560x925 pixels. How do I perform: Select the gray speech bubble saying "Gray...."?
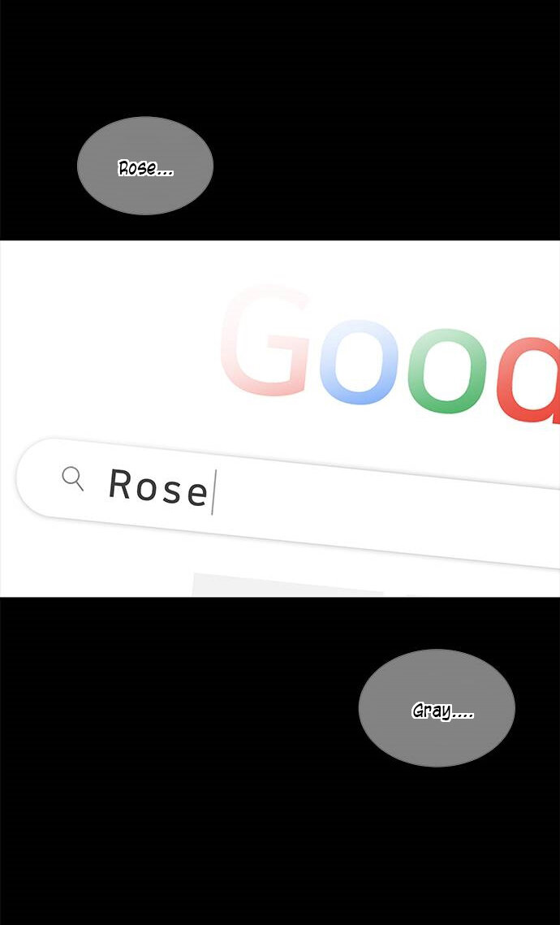[x=437, y=708]
